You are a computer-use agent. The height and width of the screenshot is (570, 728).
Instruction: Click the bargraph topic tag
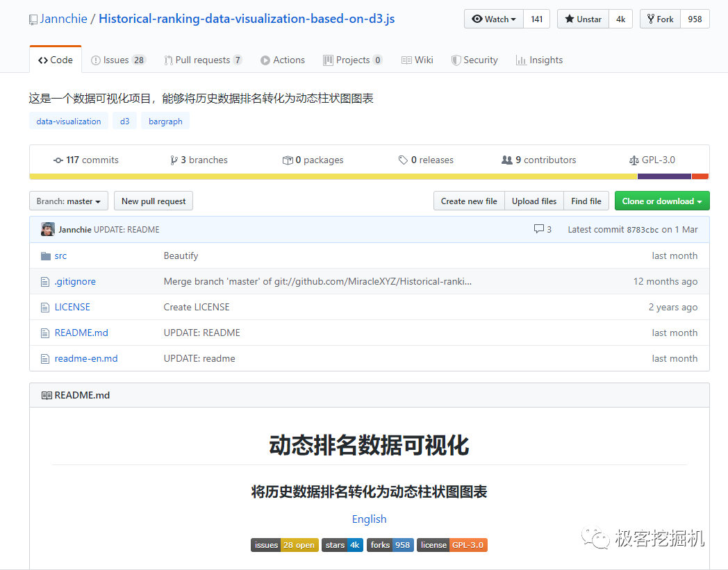[x=165, y=121]
